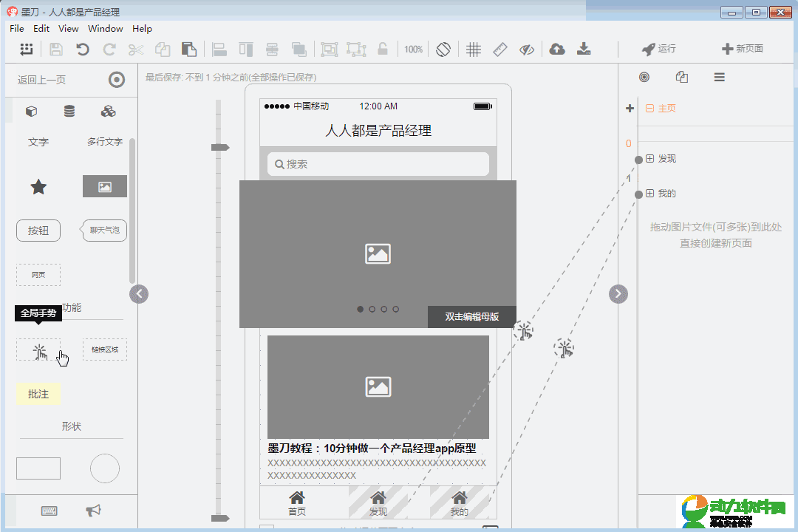Select the 批注 annotation note widget
The height and width of the screenshot is (532, 798).
[38, 394]
